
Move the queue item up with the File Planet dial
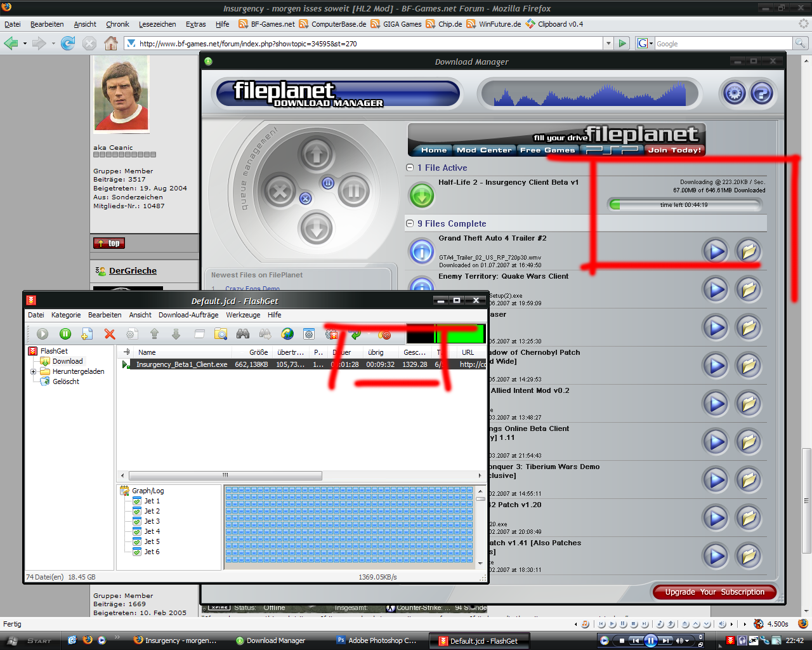point(317,154)
